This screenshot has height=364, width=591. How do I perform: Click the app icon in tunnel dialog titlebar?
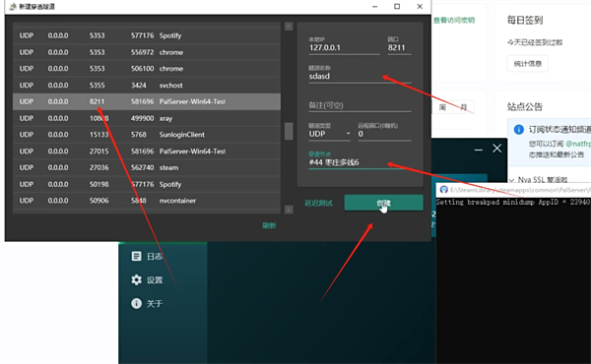click(x=13, y=7)
